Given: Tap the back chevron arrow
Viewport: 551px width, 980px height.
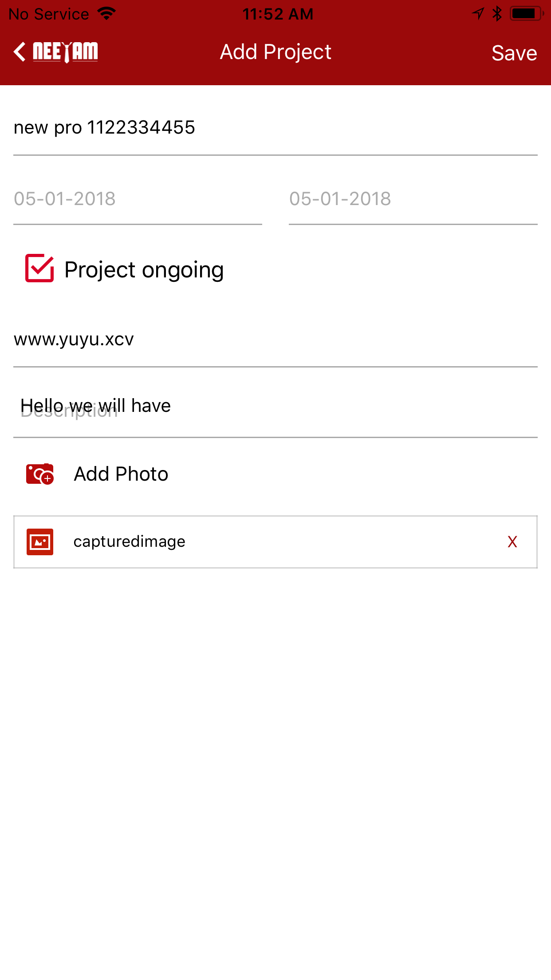Looking at the screenshot, I should [x=20, y=52].
